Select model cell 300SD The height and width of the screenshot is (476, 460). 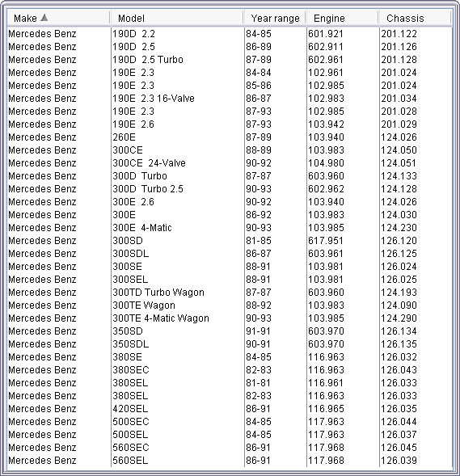click(128, 241)
